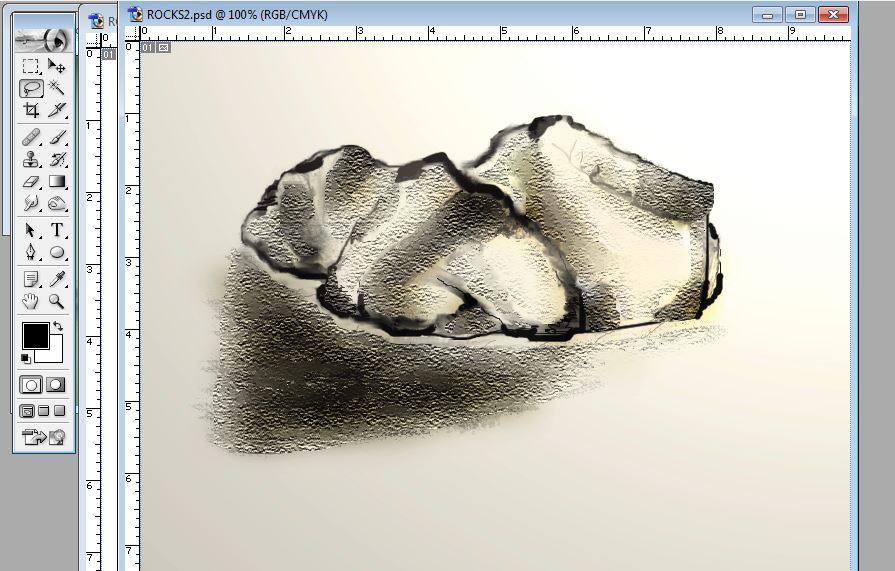
Task: Select the Rectangular Marquee tool
Action: click(x=31, y=67)
